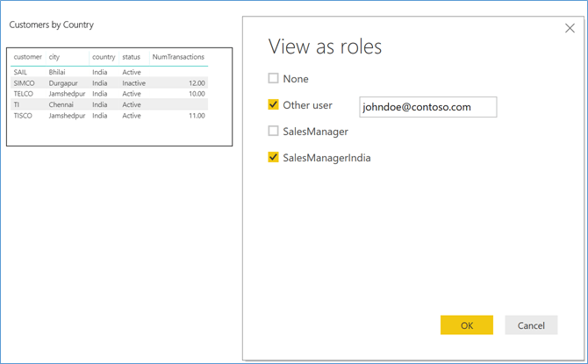Enable the SalesManager role checkbox
Image resolution: width=588 pixels, height=364 pixels.
274,131
